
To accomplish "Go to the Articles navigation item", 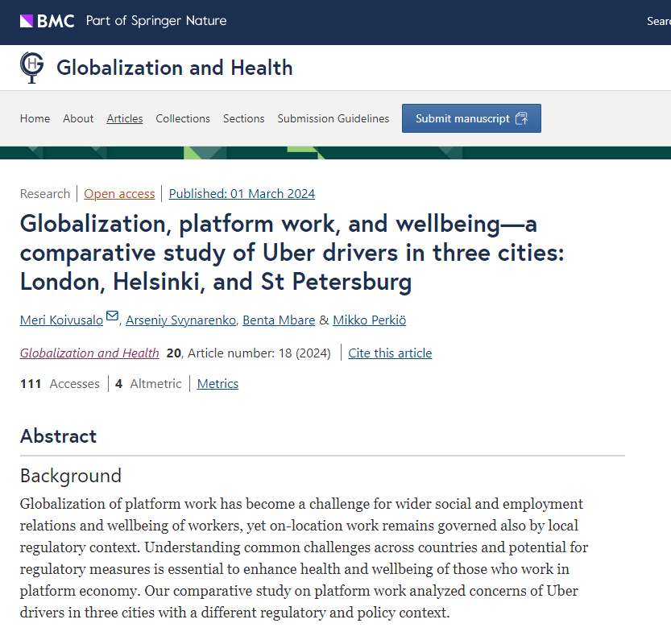I will pyautogui.click(x=125, y=118).
